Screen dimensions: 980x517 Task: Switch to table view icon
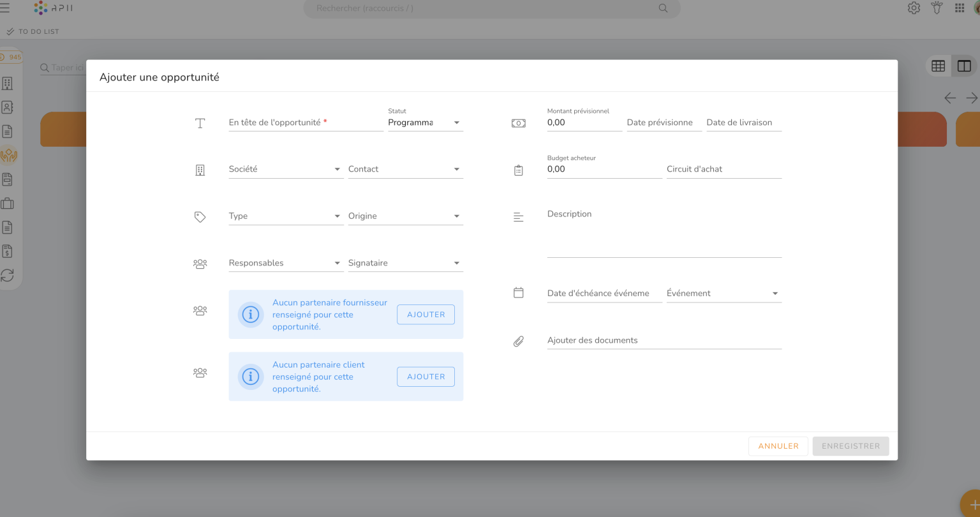tap(938, 66)
